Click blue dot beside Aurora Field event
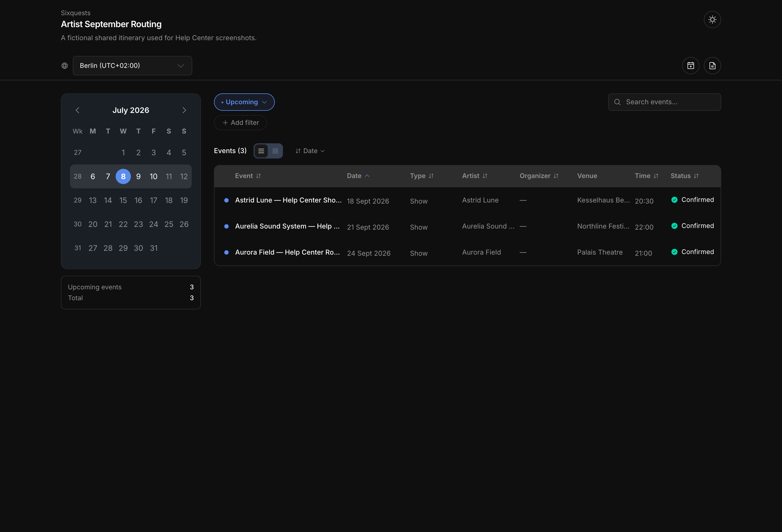Viewport: 782px width, 532px height. tap(226, 252)
